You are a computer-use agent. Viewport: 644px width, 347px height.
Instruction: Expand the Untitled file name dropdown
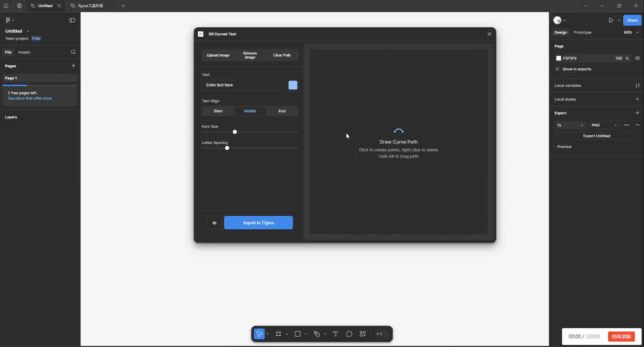(28, 31)
